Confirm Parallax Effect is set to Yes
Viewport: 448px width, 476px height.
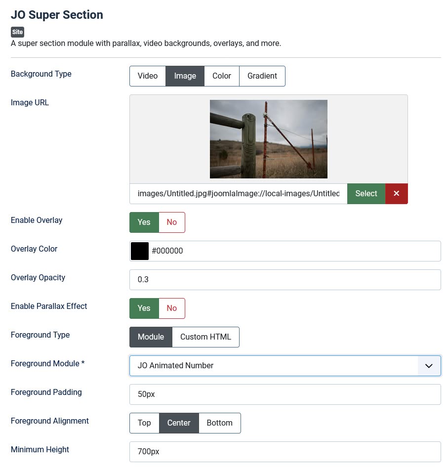(144, 308)
